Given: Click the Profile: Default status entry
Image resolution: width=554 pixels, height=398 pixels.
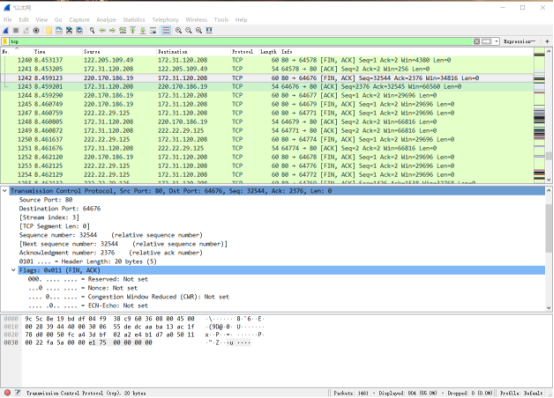Looking at the screenshot, I should [521, 393].
